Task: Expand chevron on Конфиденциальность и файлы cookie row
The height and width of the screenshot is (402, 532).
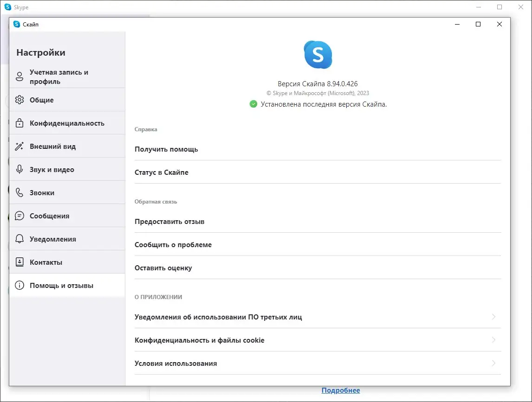Action: 493,339
